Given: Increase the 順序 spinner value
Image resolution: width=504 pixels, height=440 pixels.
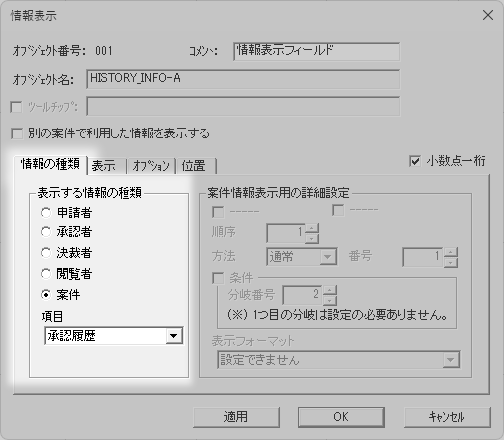Looking at the screenshot, I should 312,228.
